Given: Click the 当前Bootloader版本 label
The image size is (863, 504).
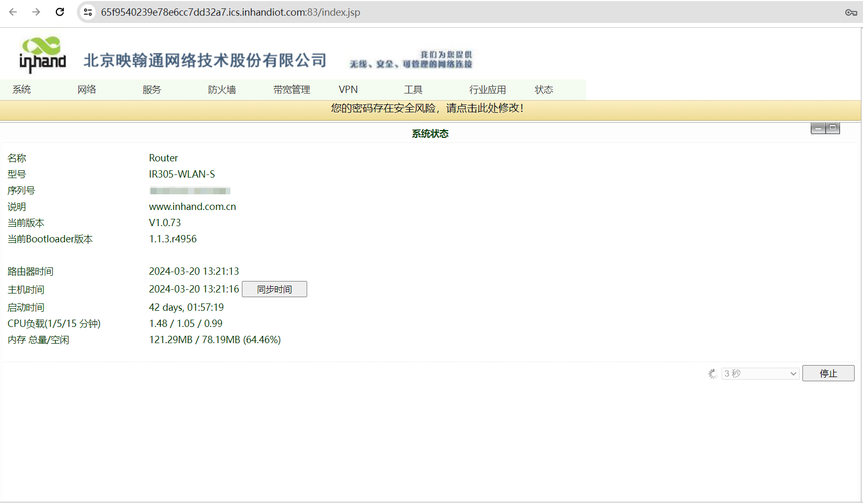Looking at the screenshot, I should [x=50, y=239].
